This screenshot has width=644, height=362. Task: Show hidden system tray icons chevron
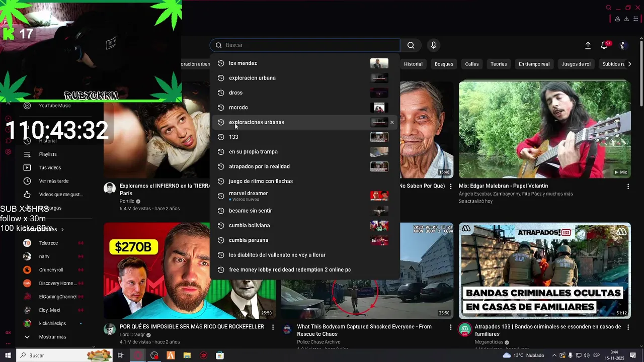pyautogui.click(x=554, y=355)
